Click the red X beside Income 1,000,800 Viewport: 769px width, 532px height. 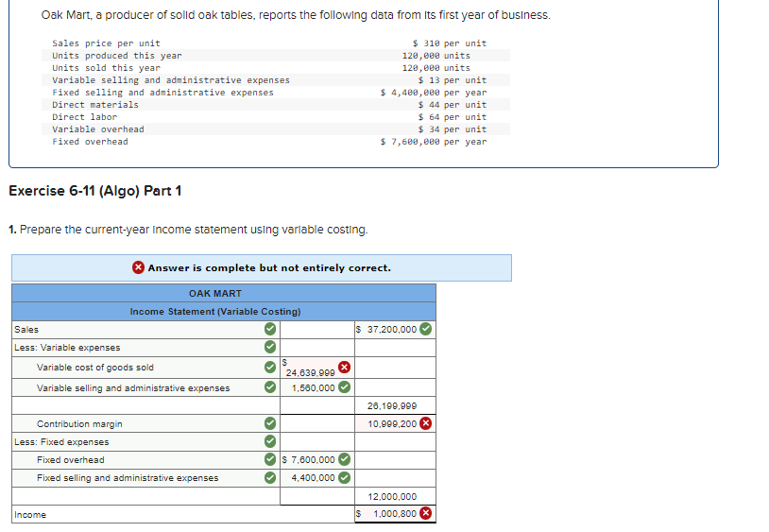pyautogui.click(x=426, y=513)
